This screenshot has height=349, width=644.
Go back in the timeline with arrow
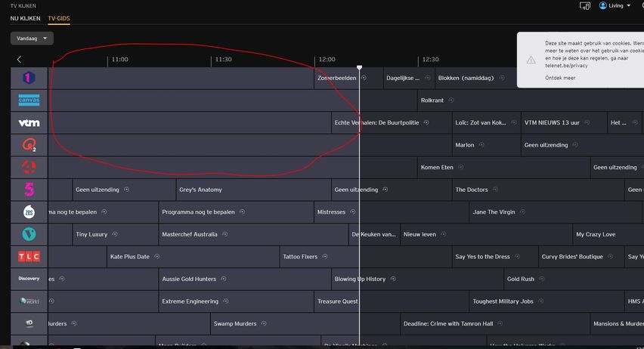point(19,60)
